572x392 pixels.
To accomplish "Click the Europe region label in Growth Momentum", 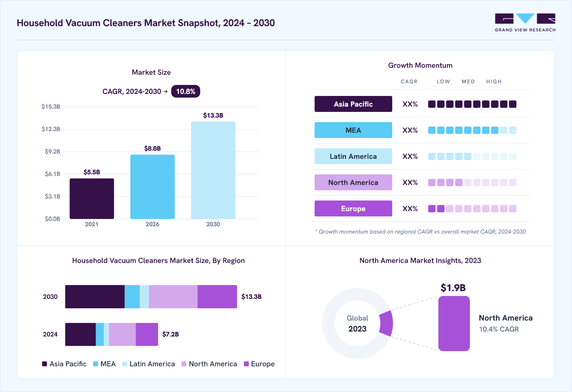I will point(353,209).
